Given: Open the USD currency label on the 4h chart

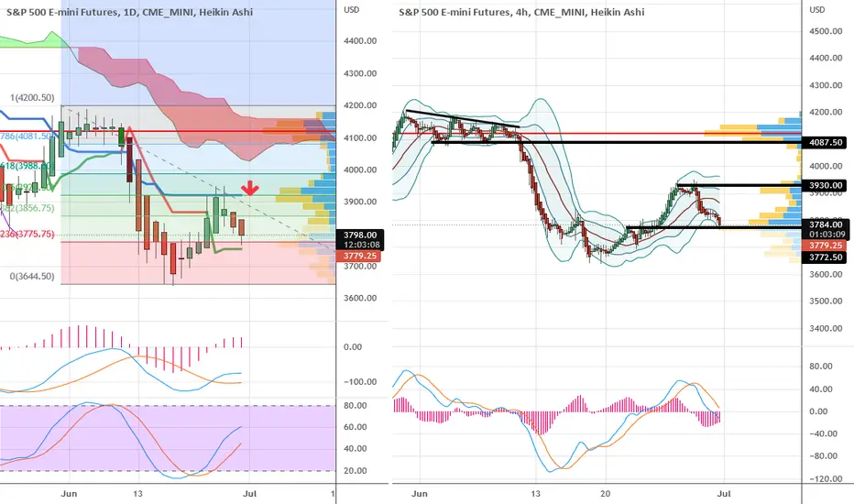Looking at the screenshot, I should click(x=817, y=10).
